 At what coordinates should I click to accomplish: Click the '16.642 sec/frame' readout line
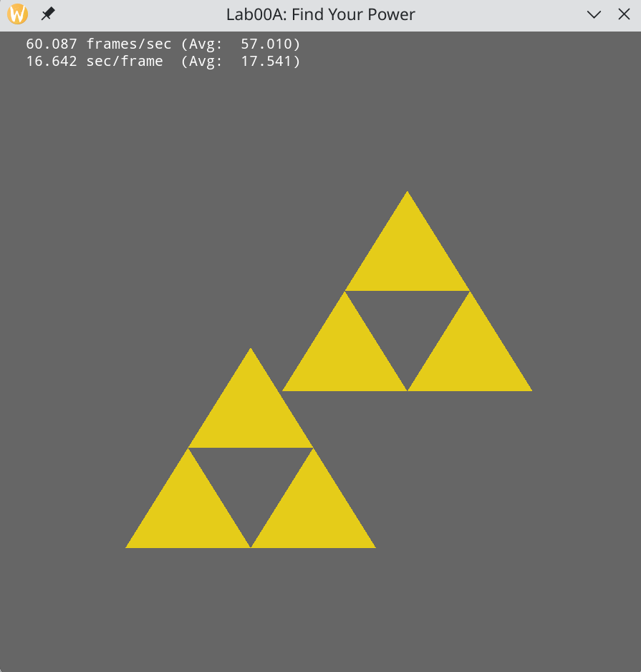(x=163, y=61)
